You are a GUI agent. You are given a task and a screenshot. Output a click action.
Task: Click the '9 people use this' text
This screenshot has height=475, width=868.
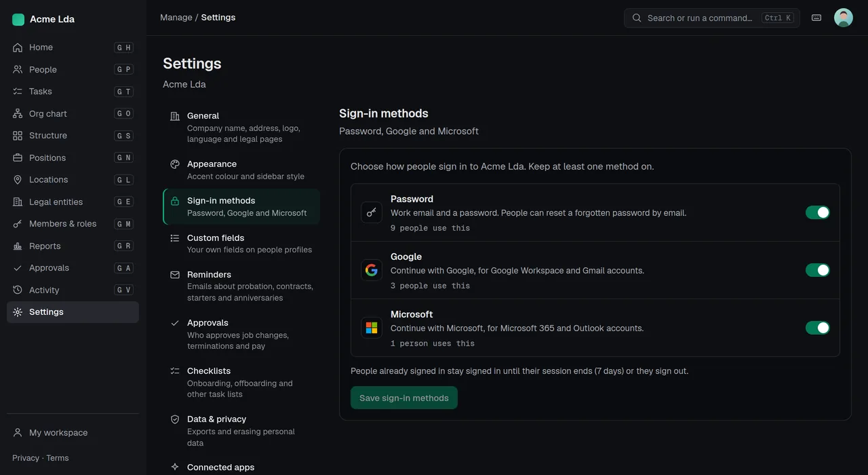click(431, 228)
